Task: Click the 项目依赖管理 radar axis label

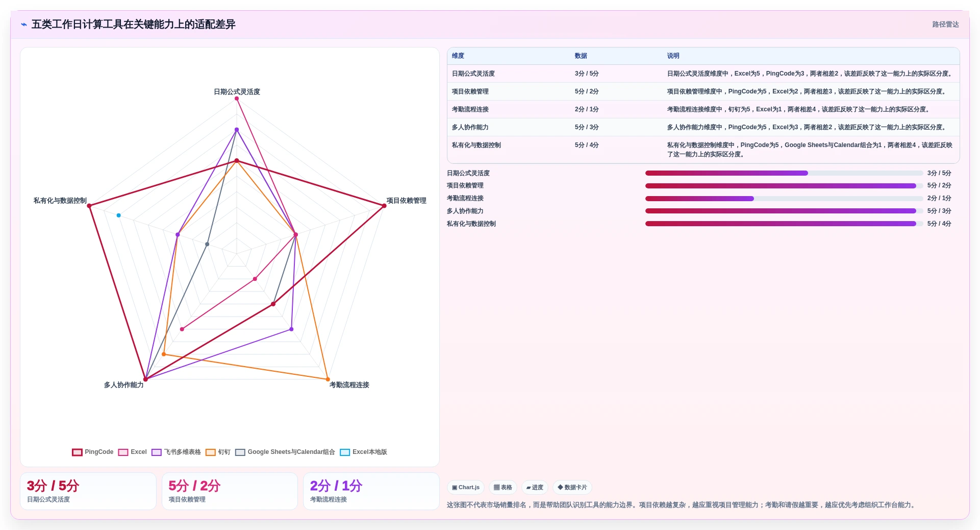Action: 406,201
